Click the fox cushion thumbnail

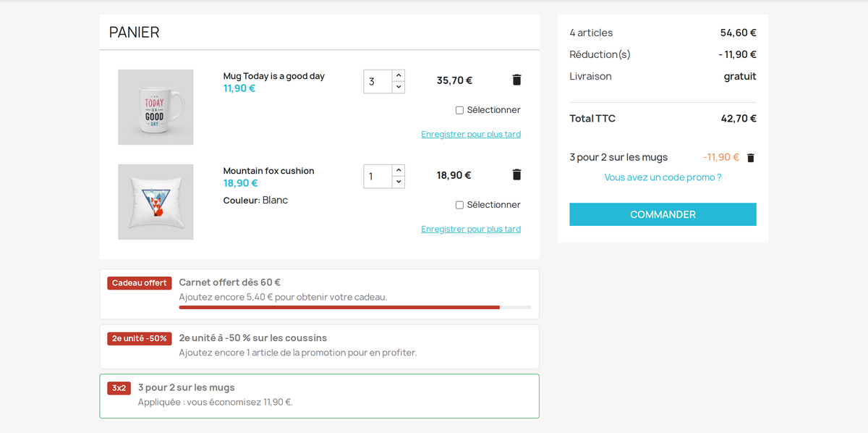(156, 202)
